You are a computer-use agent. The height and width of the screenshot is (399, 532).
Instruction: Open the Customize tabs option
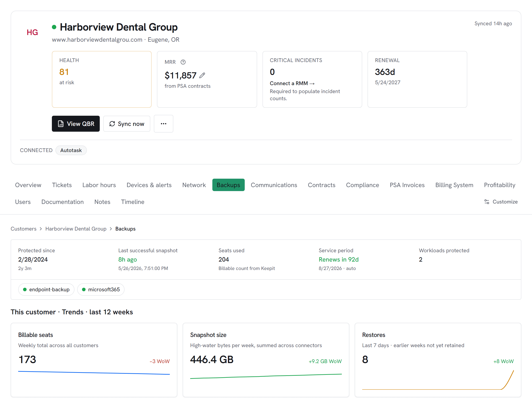[x=501, y=201]
